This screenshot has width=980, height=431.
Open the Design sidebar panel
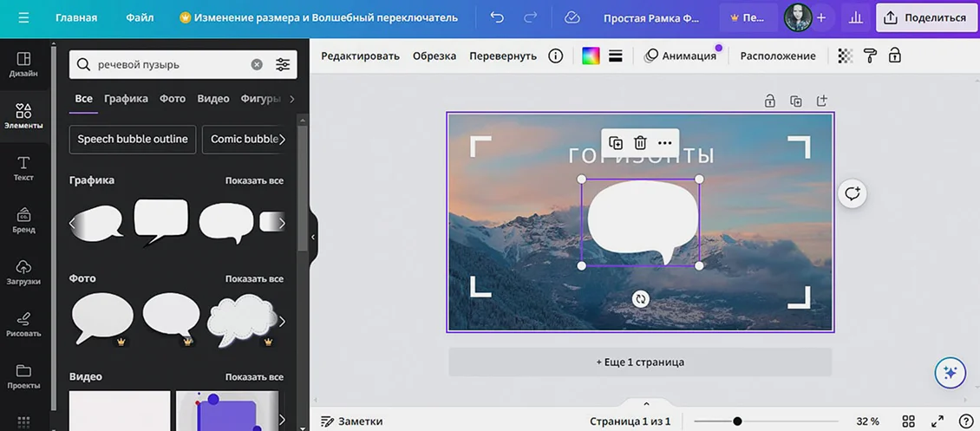[23, 65]
